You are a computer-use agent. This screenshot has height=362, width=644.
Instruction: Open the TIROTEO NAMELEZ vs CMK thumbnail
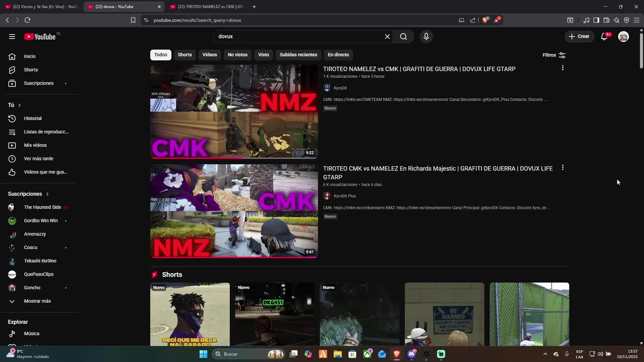[x=234, y=112]
